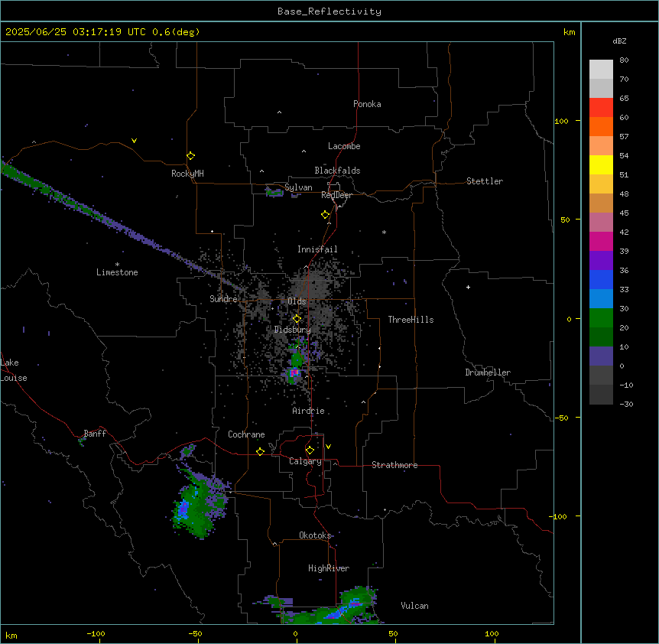Select the bright green 20-30 dBZ legend band

click(601, 318)
